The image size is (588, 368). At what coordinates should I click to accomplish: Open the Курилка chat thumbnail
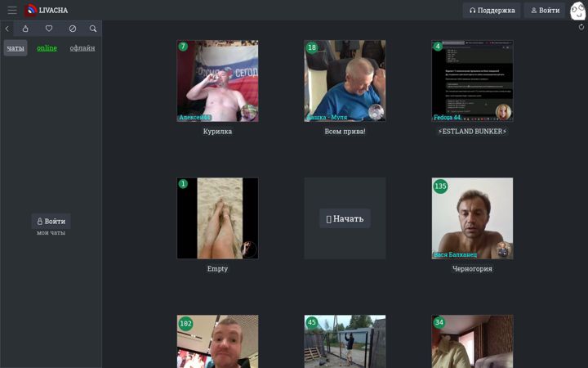tap(217, 81)
